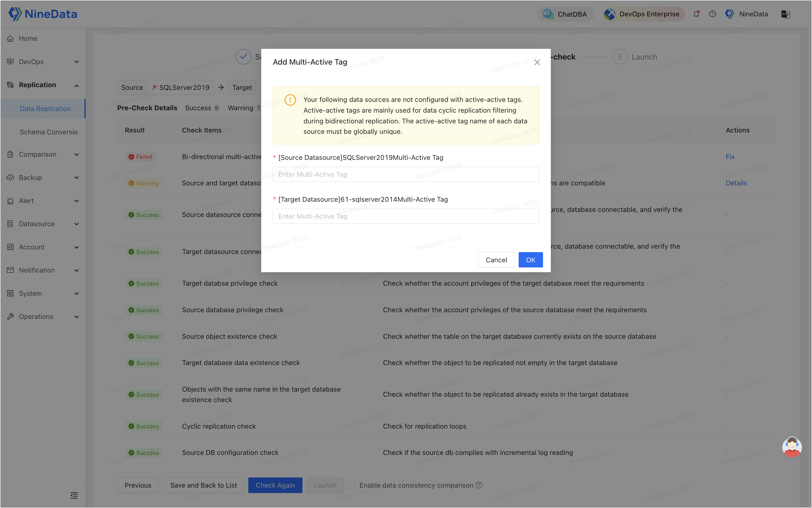Click the DevOps sidebar icon
The height and width of the screenshot is (508, 812).
coord(10,61)
